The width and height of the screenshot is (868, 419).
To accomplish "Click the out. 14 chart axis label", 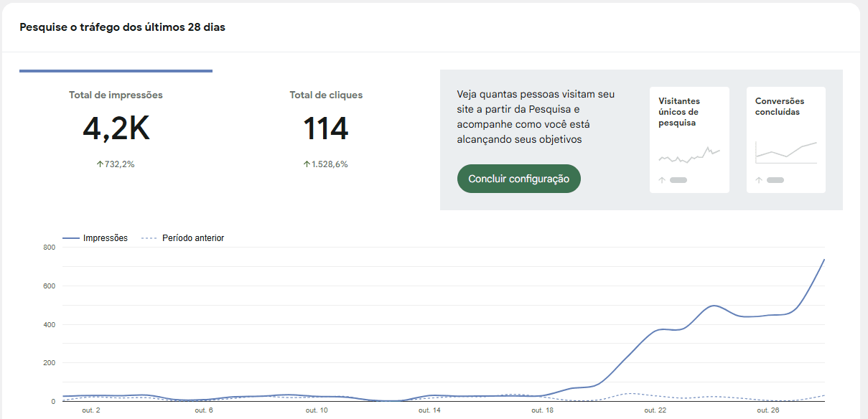I will coord(429,410).
